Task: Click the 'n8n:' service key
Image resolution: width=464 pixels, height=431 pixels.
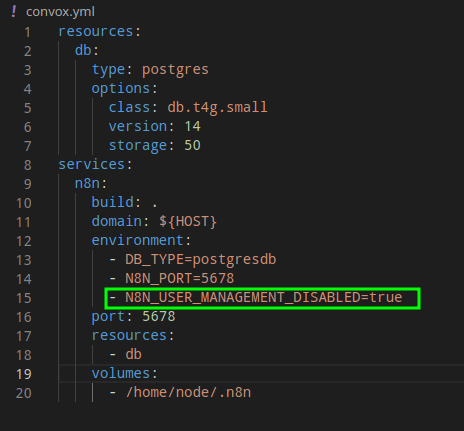Action: click(x=91, y=184)
